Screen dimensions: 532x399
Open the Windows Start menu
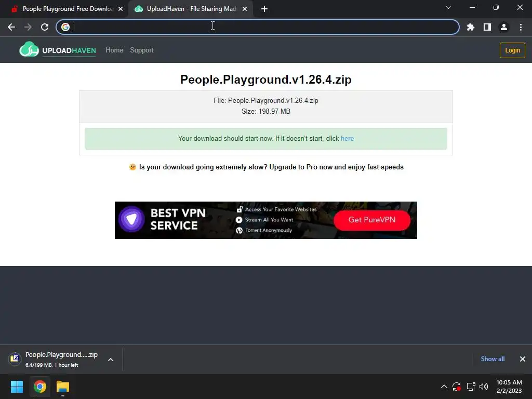[x=17, y=387]
